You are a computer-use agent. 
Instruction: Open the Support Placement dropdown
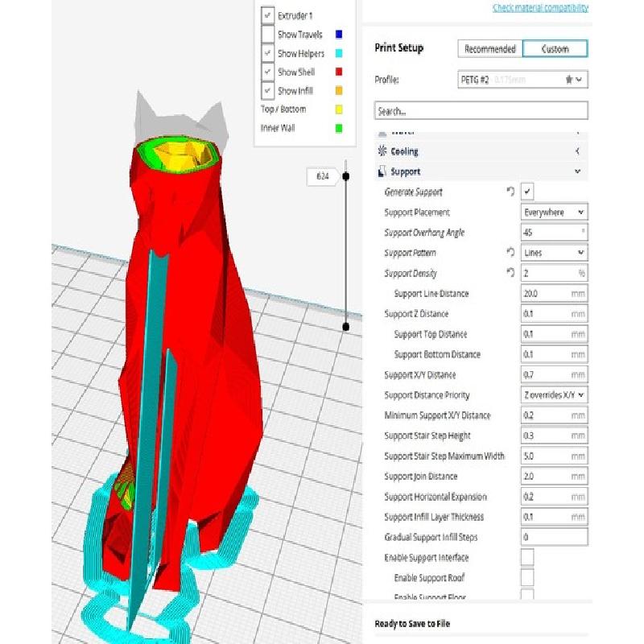pos(554,212)
